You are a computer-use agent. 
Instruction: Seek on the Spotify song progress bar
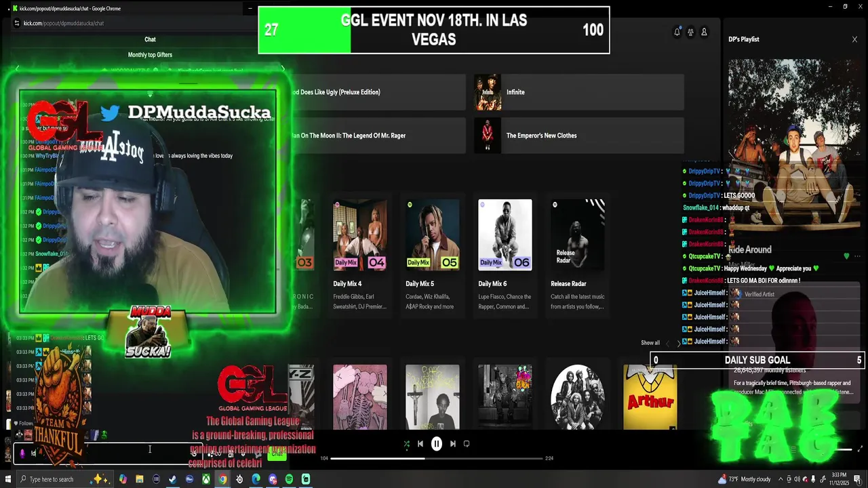pyautogui.click(x=437, y=458)
